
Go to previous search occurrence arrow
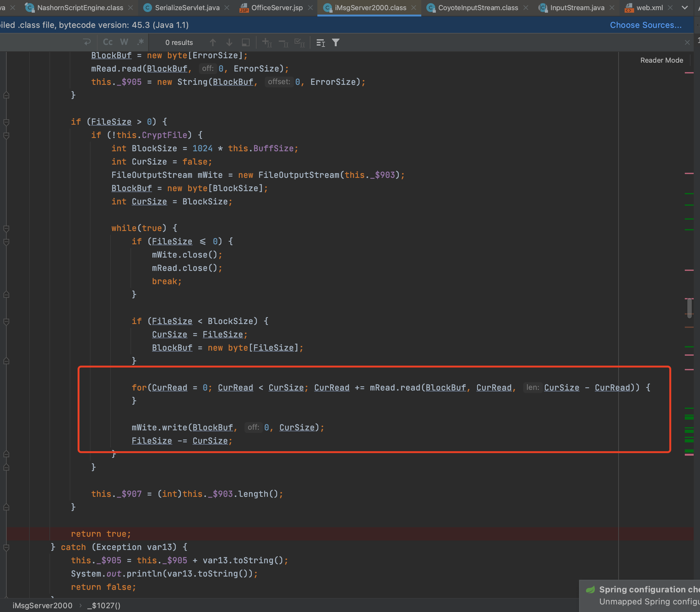point(213,42)
